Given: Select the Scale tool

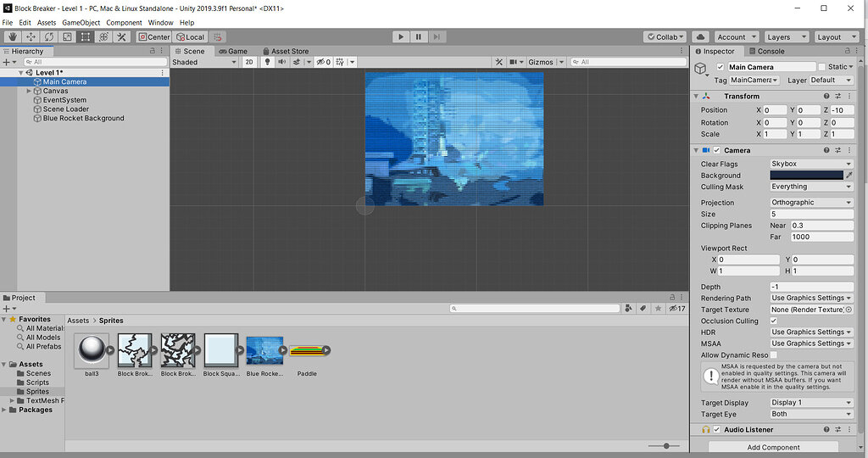Looking at the screenshot, I should coord(67,36).
